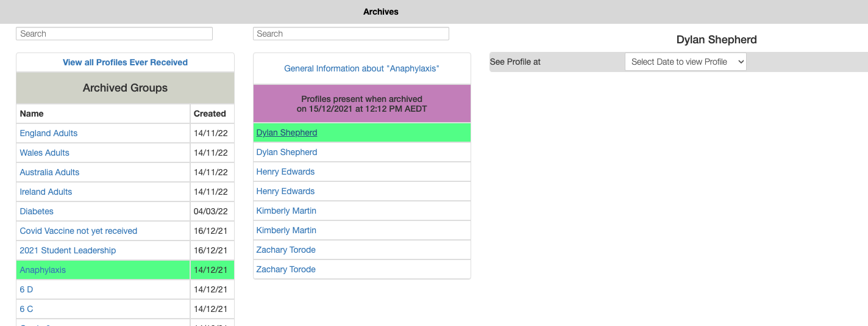
Task: Open the first Kimberly Martin profile
Action: (x=286, y=211)
